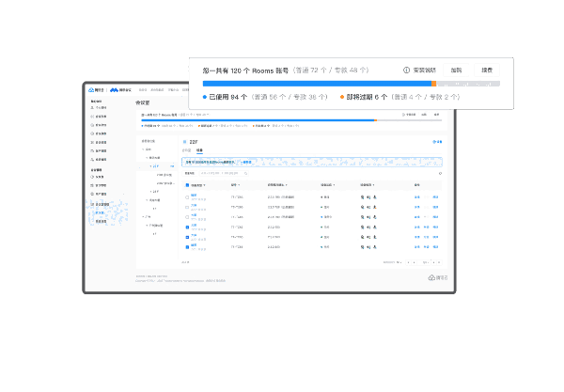
Task: Click the person icon at top of left sidebar
Action: [x=92, y=108]
